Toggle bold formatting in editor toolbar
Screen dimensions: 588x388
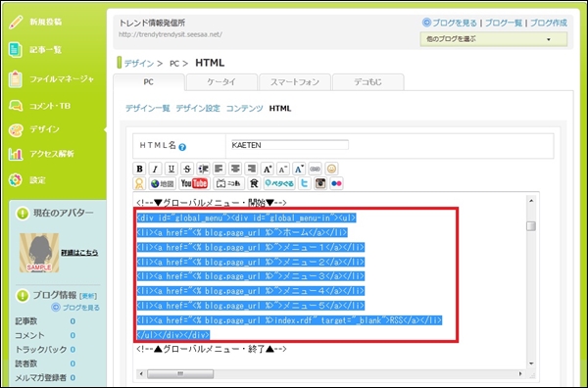pyautogui.click(x=139, y=170)
